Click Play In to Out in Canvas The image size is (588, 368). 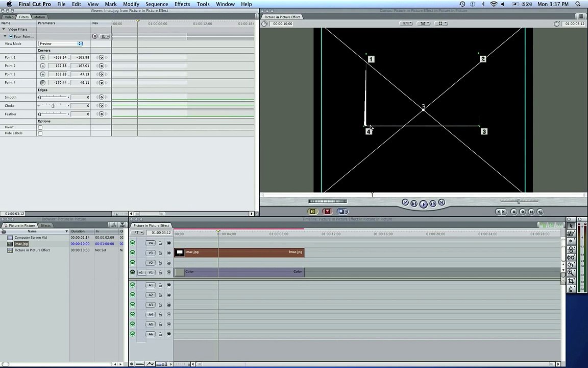point(414,203)
